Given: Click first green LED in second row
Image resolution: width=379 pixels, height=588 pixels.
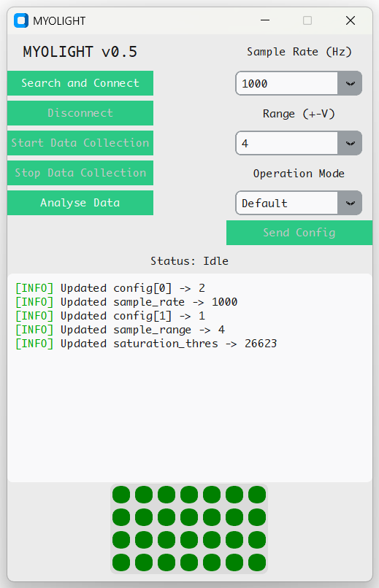Looking at the screenshot, I should [x=121, y=517].
